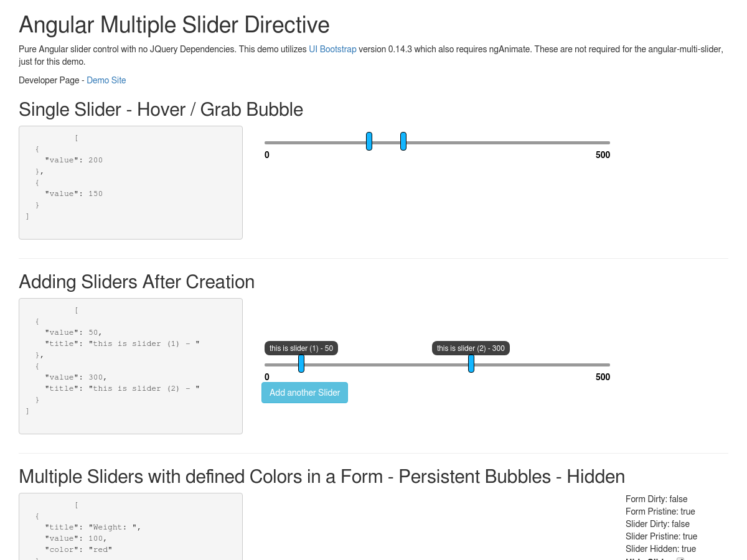Click the 500 label under the first slider
Viewport: 747px width, 560px height.
(x=603, y=155)
